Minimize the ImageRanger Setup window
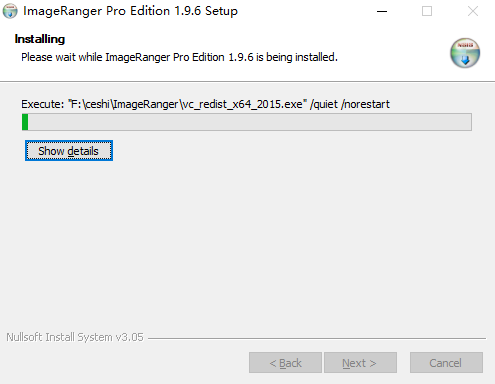 pyautogui.click(x=382, y=11)
